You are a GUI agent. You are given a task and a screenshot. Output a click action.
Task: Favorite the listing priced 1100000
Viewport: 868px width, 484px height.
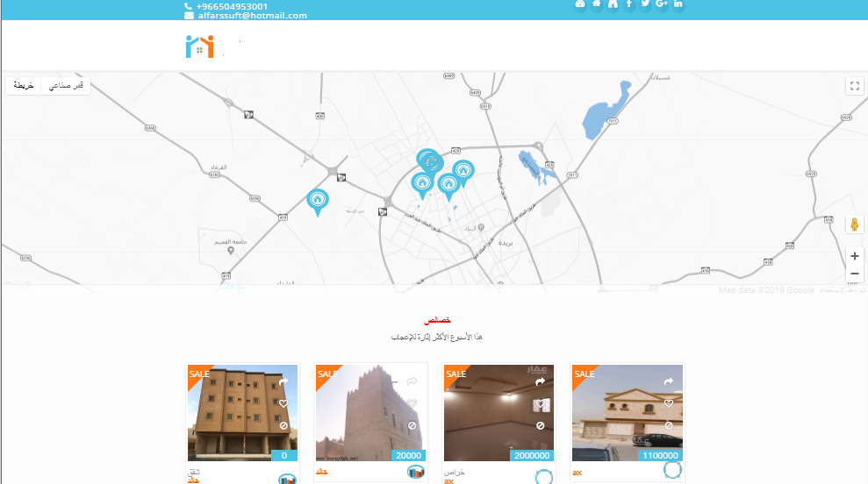point(669,404)
